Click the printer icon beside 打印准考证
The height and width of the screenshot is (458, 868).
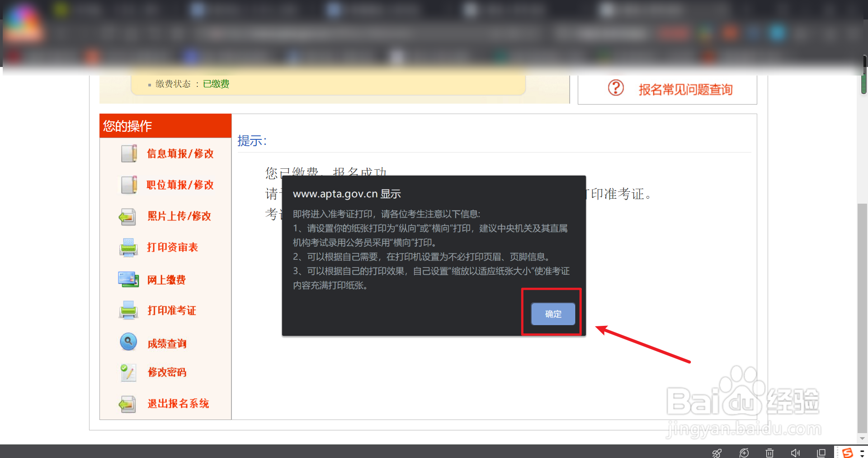pos(128,310)
